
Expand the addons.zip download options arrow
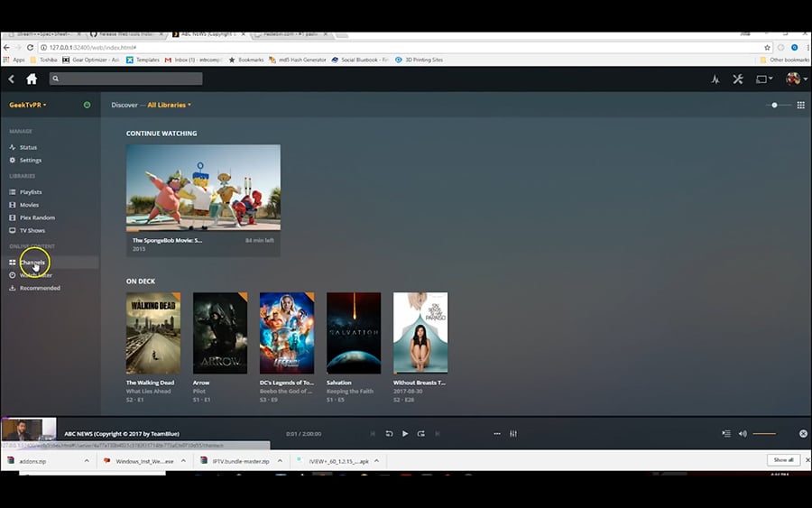[x=87, y=461]
